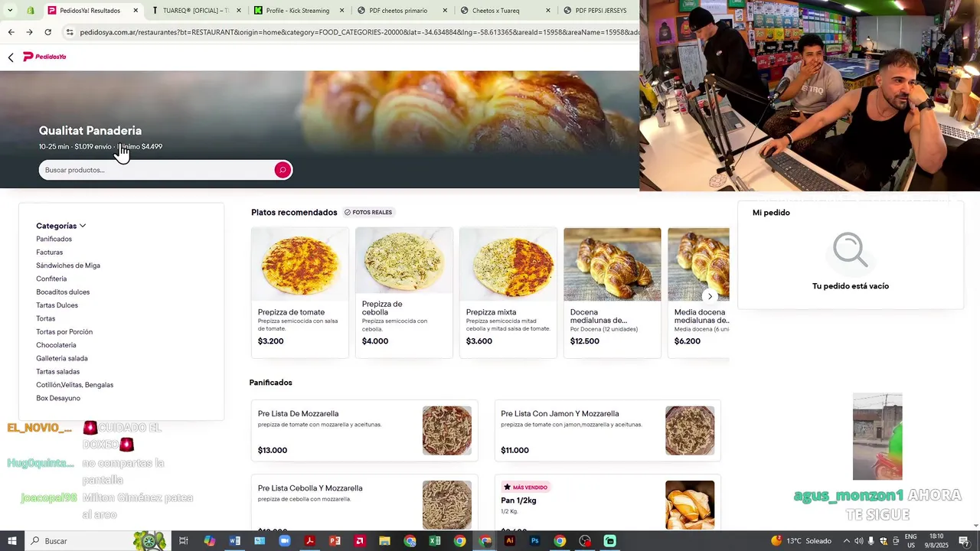View site information icon in address bar
Screen dimensions: 980x551
pyautogui.click(x=70, y=32)
